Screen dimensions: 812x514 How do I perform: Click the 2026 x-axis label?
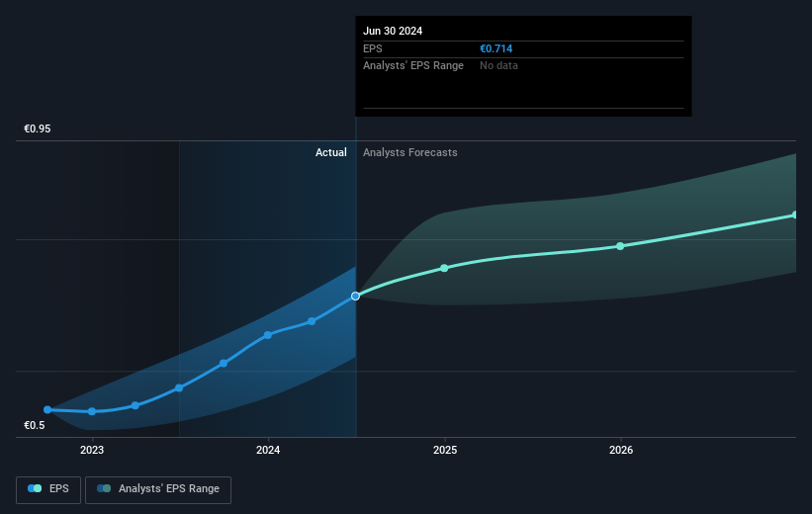[621, 450]
